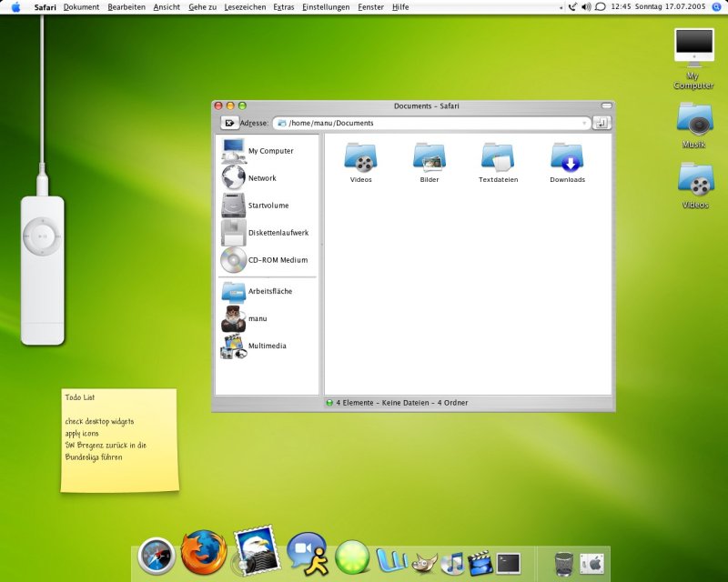Open the Bearbeiten menu
The height and width of the screenshot is (582, 728).
[126, 7]
